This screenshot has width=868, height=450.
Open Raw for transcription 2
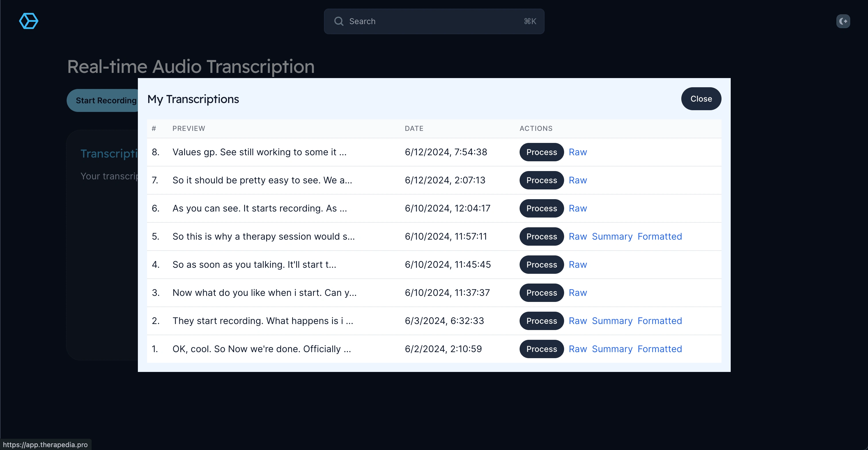tap(578, 321)
